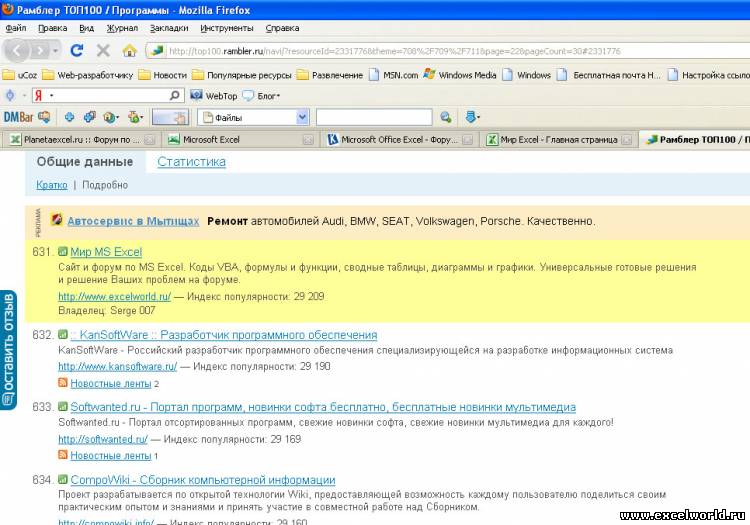Click the DMBar logo button
This screenshot has height=525, width=750.
pyautogui.click(x=26, y=117)
